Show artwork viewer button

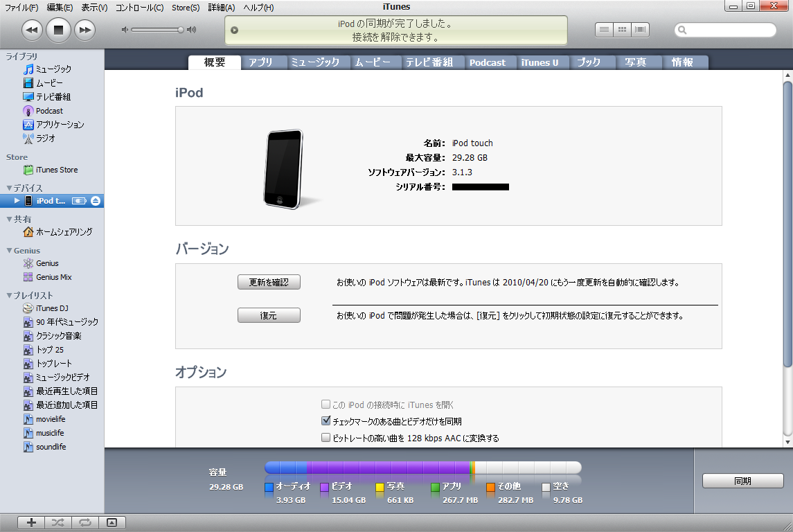(112, 523)
